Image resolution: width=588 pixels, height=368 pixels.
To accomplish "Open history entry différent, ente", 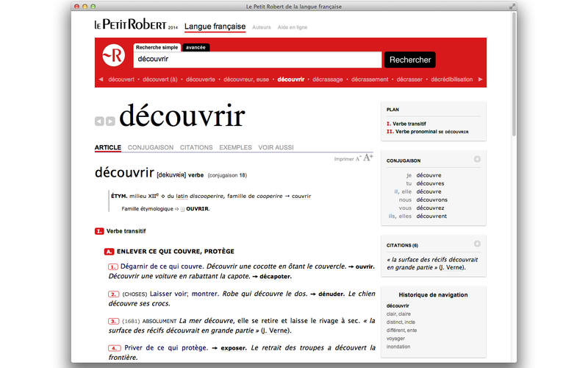I will coord(401,330).
